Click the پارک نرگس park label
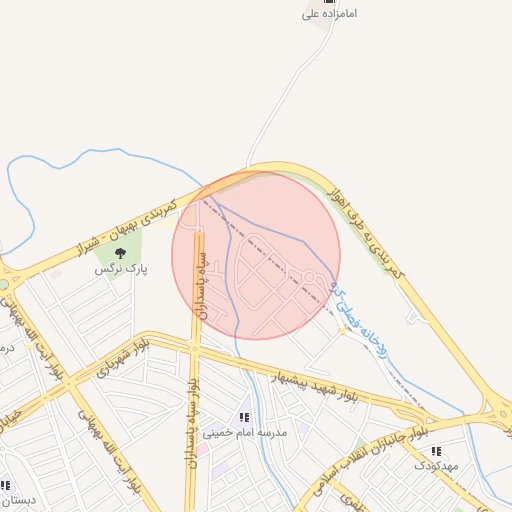Image resolution: width=512 pixels, height=512 pixels. click(x=121, y=269)
